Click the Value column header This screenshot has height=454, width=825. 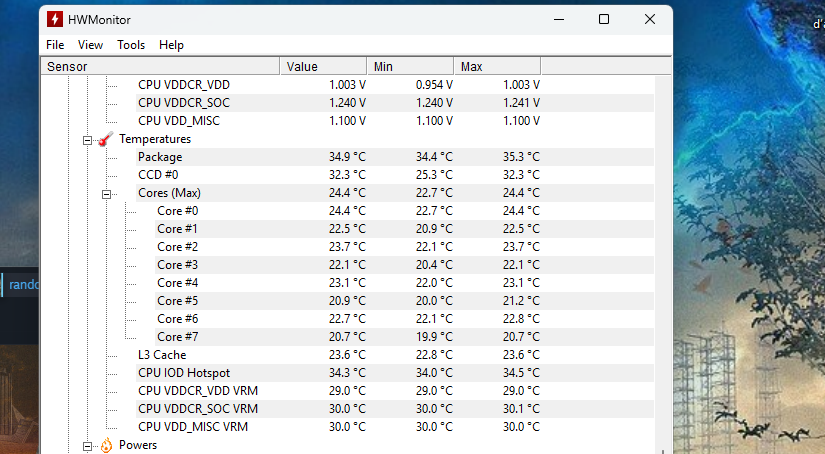click(324, 66)
